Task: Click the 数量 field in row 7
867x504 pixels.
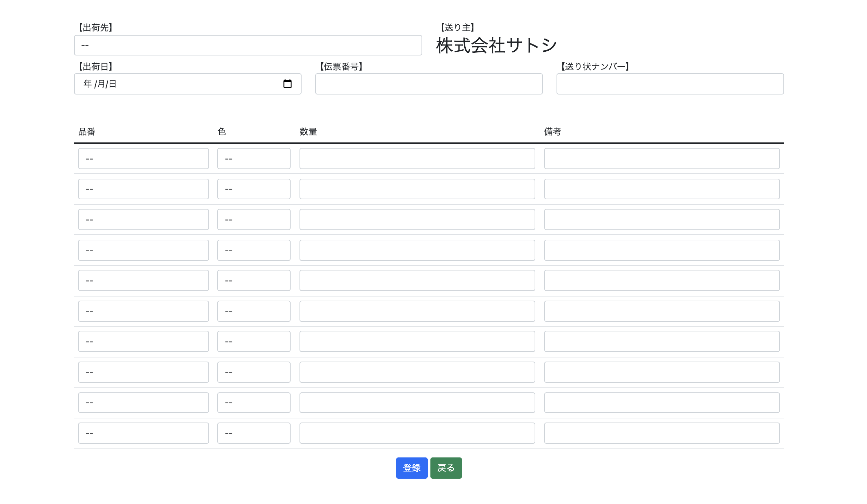Action: click(x=417, y=341)
